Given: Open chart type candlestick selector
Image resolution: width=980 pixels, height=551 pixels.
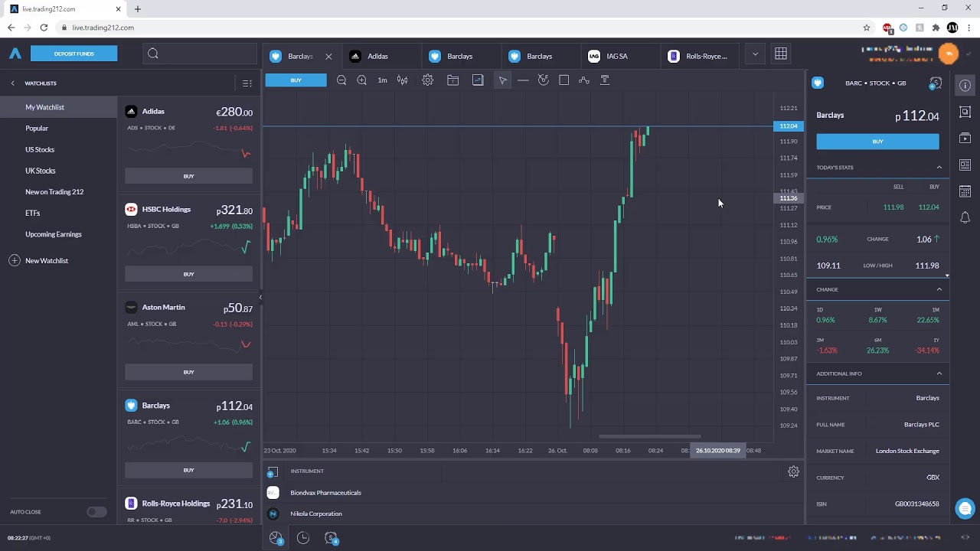Looking at the screenshot, I should (x=403, y=80).
